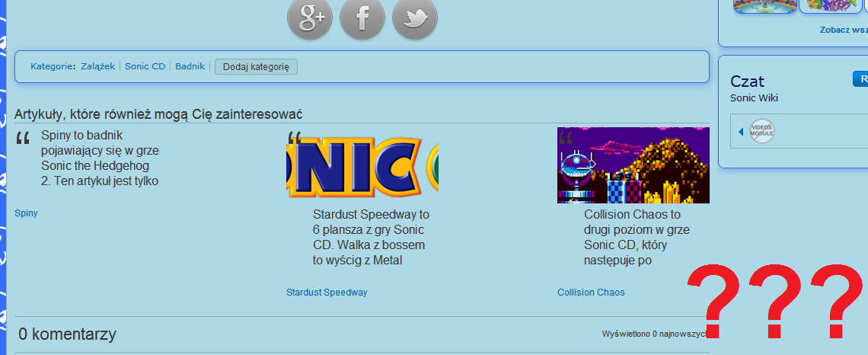Share the page on Facebook
The width and height of the screenshot is (868, 355).
(362, 18)
